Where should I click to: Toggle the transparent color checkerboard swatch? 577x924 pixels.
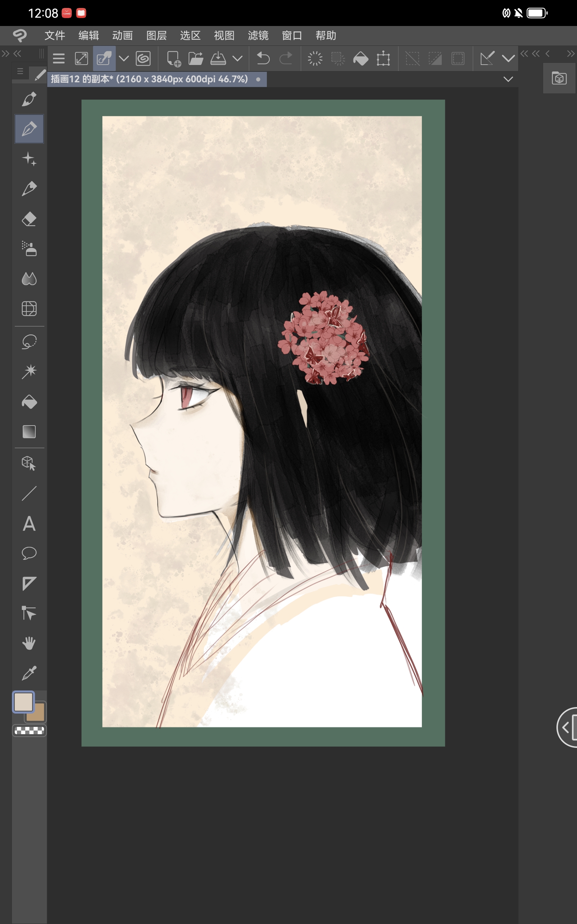[29, 731]
